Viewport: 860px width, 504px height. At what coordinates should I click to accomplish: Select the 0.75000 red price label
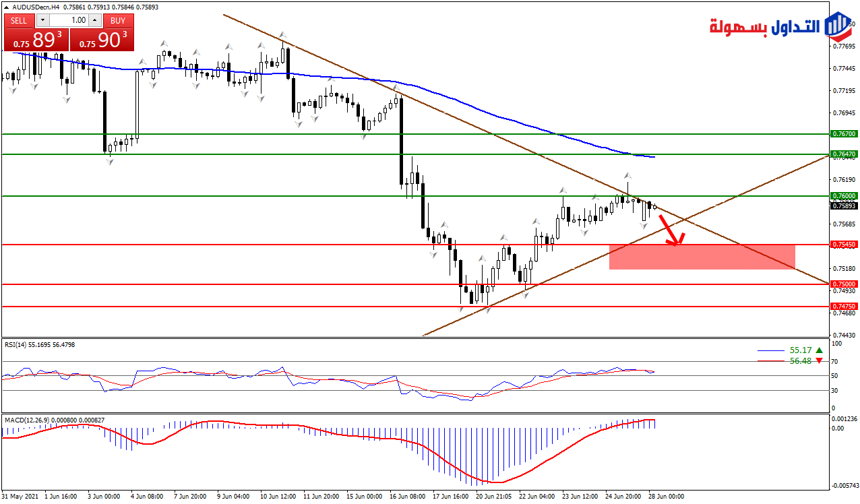coord(843,284)
